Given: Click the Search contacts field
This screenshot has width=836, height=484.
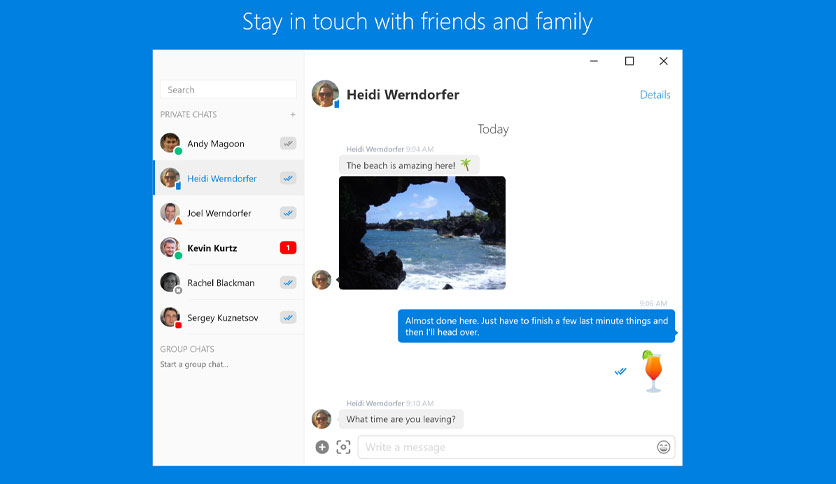Looking at the screenshot, I should point(228,90).
